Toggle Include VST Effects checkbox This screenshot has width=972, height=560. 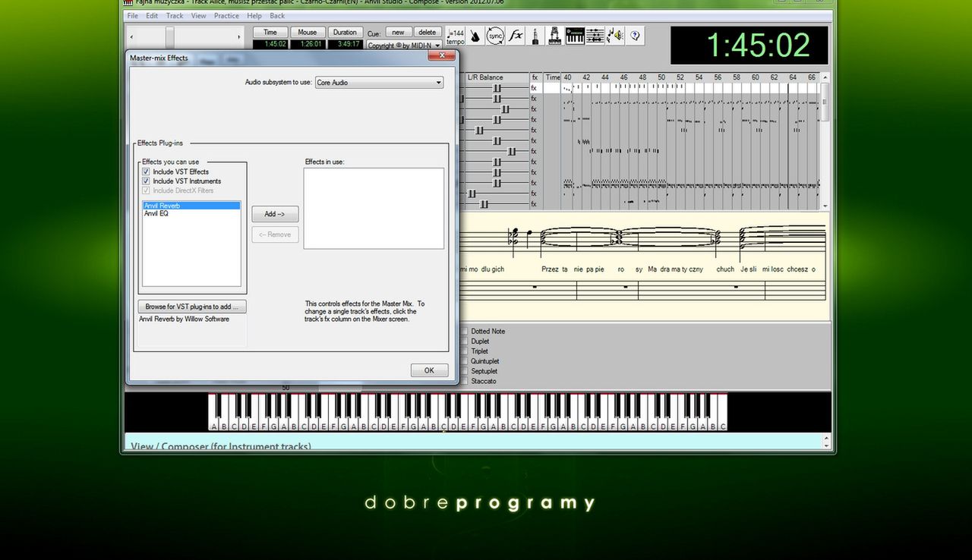[146, 172]
